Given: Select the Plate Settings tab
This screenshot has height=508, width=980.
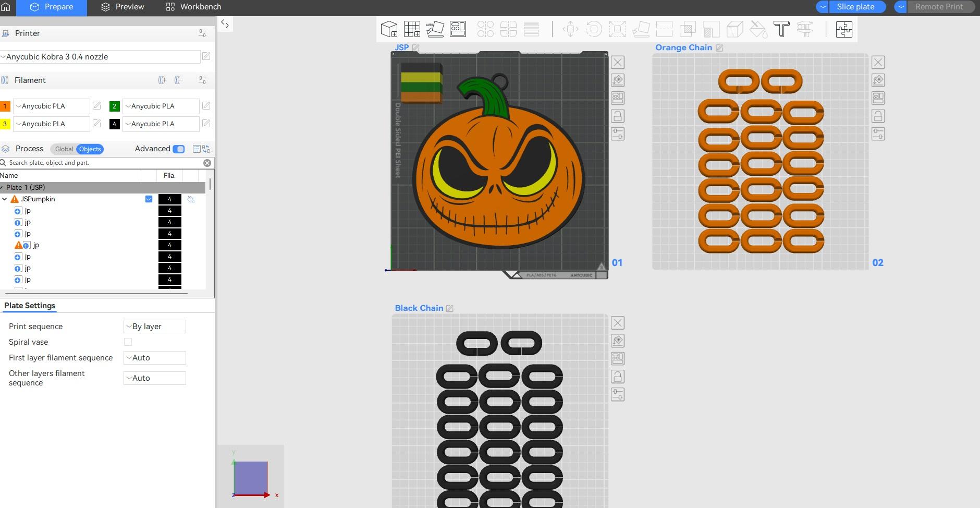Looking at the screenshot, I should pyautogui.click(x=30, y=306).
